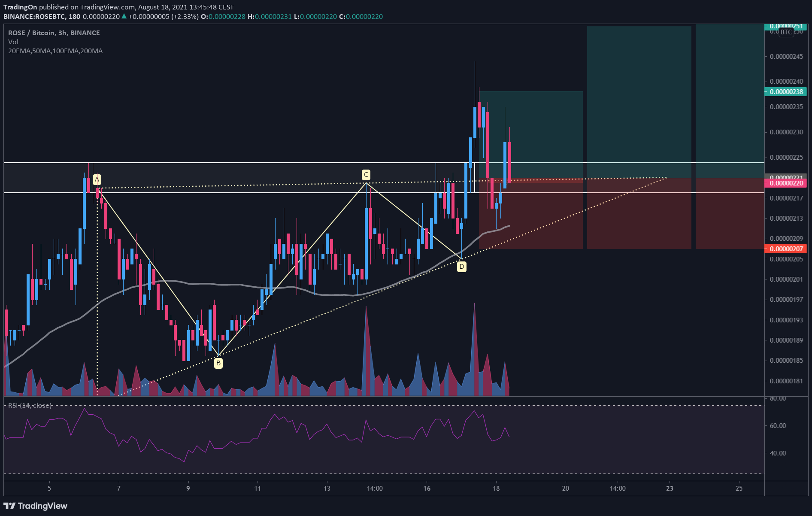Screen dimensions: 812x516
Task: Click the date label 11 on time axis
Action: tap(258, 489)
